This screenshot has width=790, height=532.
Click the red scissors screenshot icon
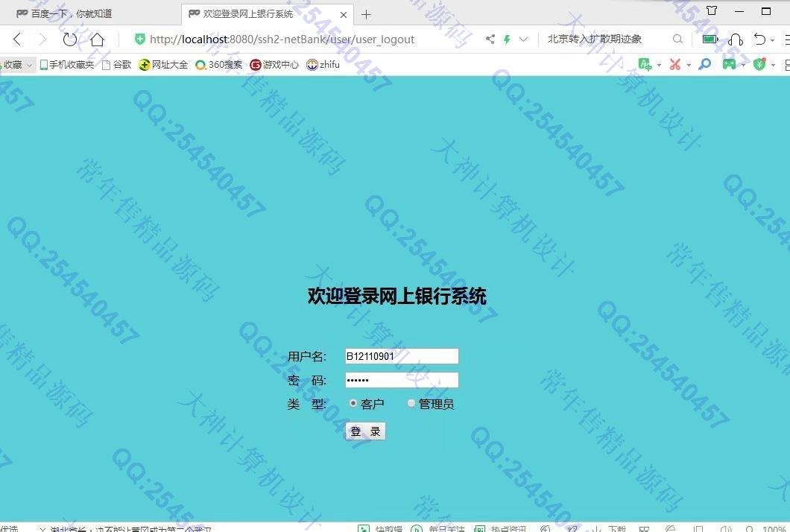click(675, 64)
